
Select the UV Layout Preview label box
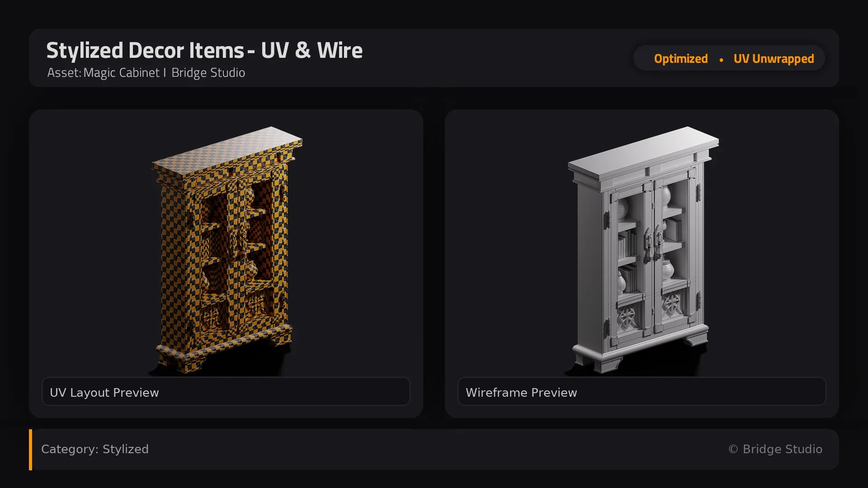(226, 392)
